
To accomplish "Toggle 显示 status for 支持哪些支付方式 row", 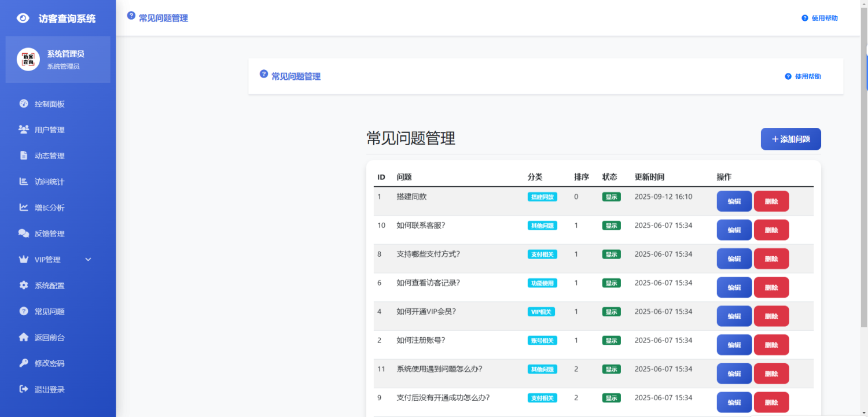I will [x=611, y=254].
